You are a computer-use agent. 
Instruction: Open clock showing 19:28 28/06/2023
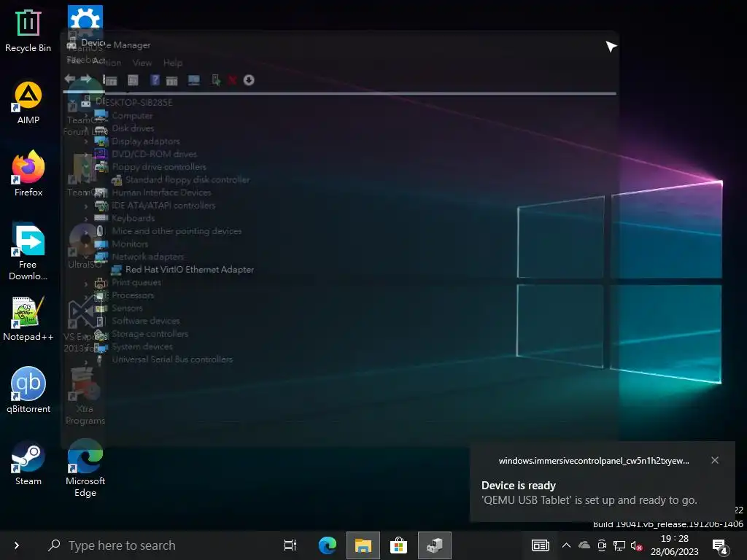tap(675, 545)
